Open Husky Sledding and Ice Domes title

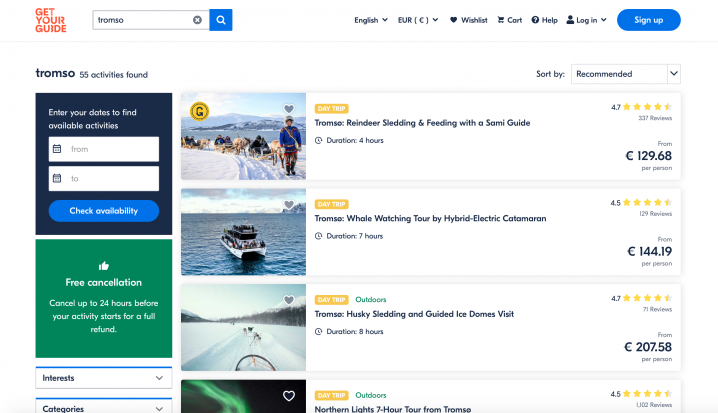click(414, 314)
